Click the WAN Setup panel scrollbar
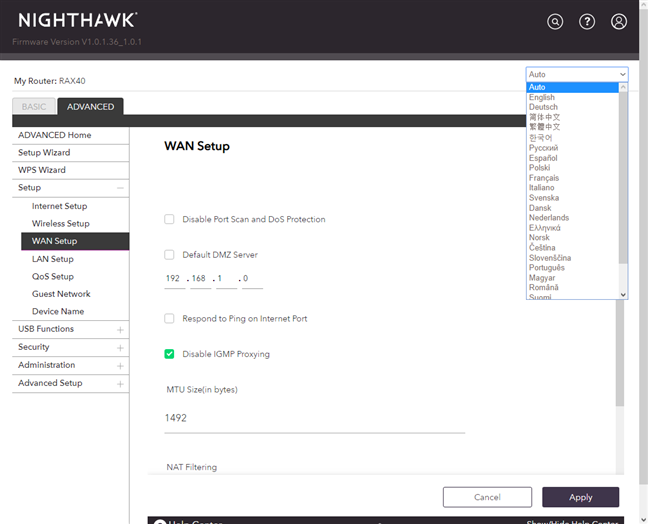The image size is (648, 524). coord(619,353)
